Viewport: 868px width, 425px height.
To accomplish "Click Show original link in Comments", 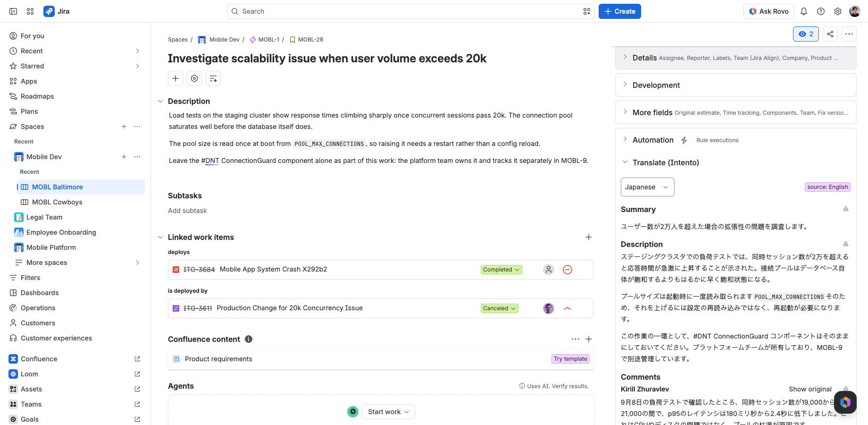I will click(x=810, y=389).
